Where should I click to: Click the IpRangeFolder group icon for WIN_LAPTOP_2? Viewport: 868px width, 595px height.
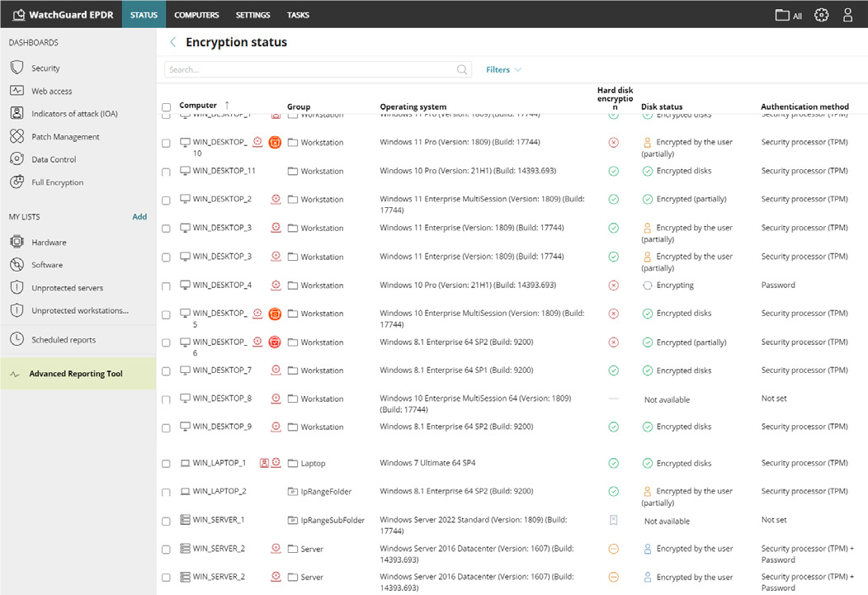click(293, 492)
